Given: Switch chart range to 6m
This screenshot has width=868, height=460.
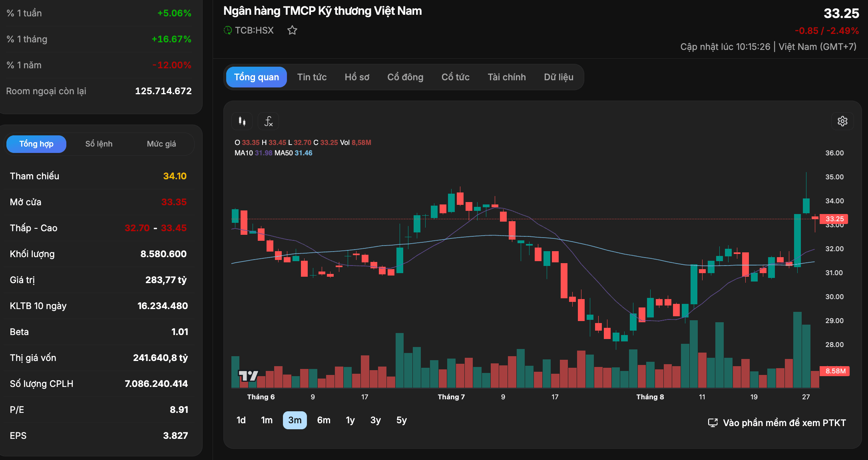Looking at the screenshot, I should coord(324,420).
